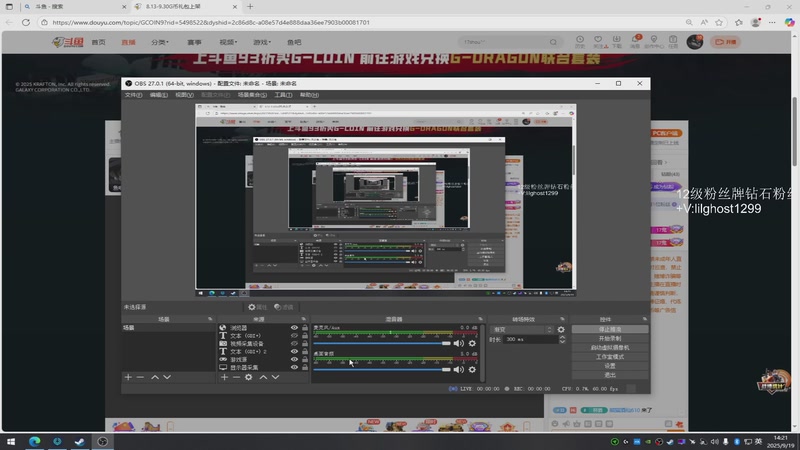
Task: Move the scene up with the arrow
Action: (155, 377)
